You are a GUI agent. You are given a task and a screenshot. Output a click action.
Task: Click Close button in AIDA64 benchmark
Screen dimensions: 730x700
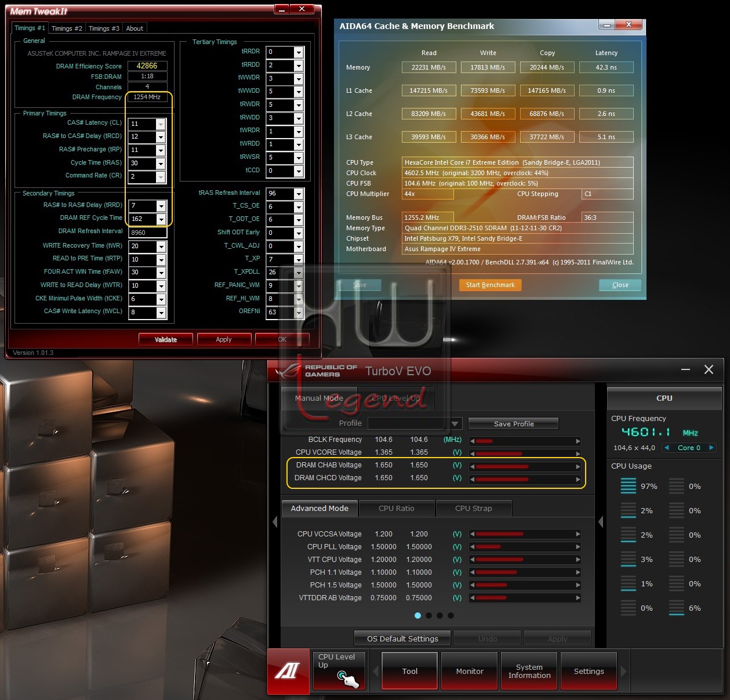[x=620, y=285]
